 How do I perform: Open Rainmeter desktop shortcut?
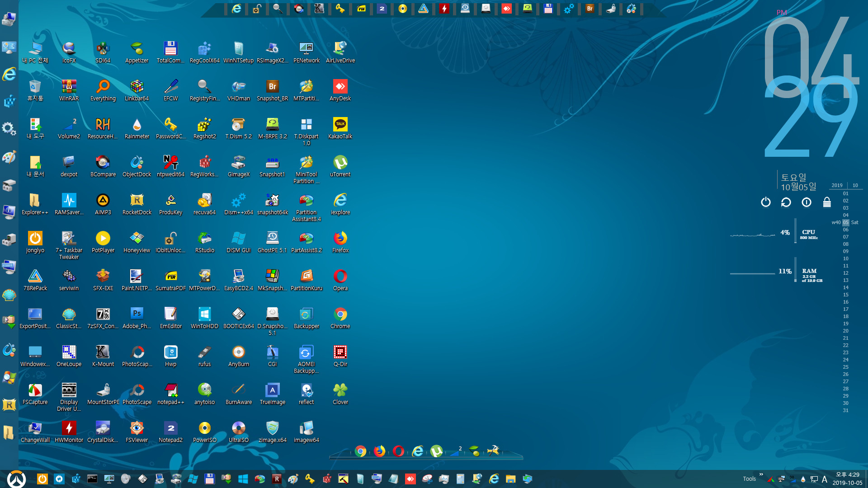(x=137, y=128)
